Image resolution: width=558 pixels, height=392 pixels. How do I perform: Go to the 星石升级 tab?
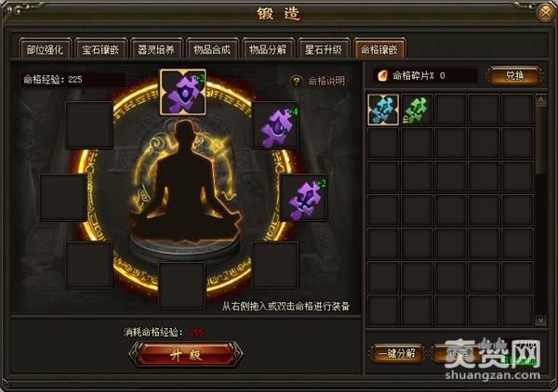point(324,49)
